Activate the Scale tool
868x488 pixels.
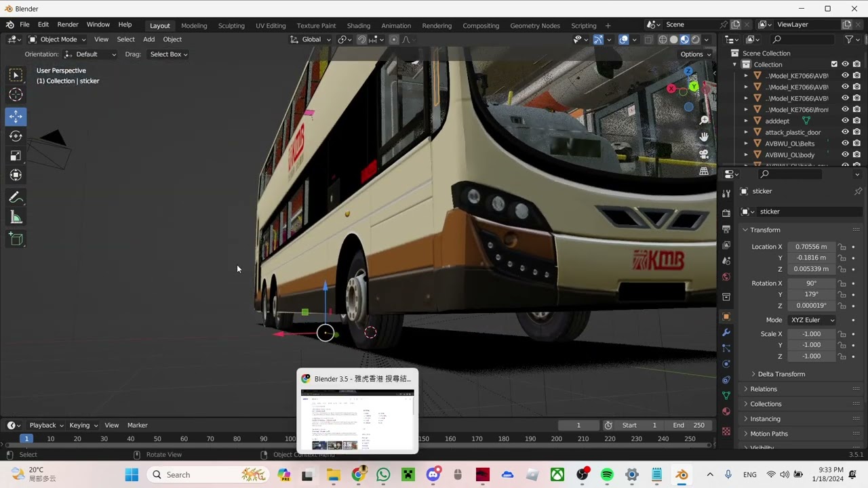point(16,156)
